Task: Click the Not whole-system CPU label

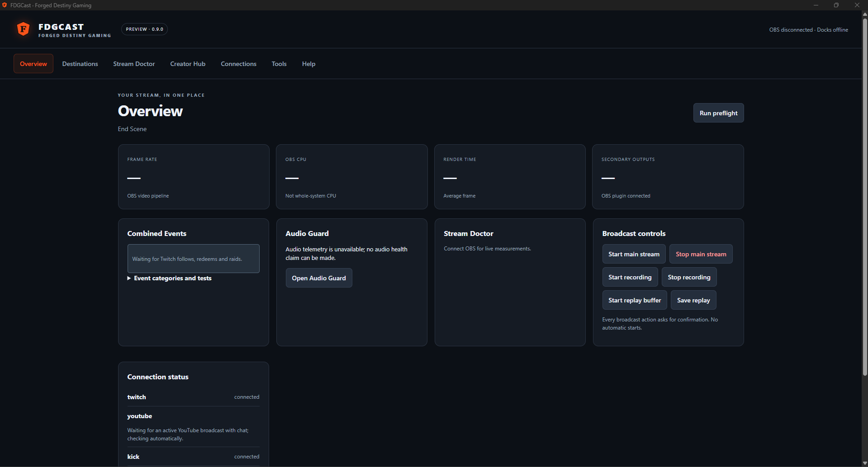Action: [x=311, y=196]
